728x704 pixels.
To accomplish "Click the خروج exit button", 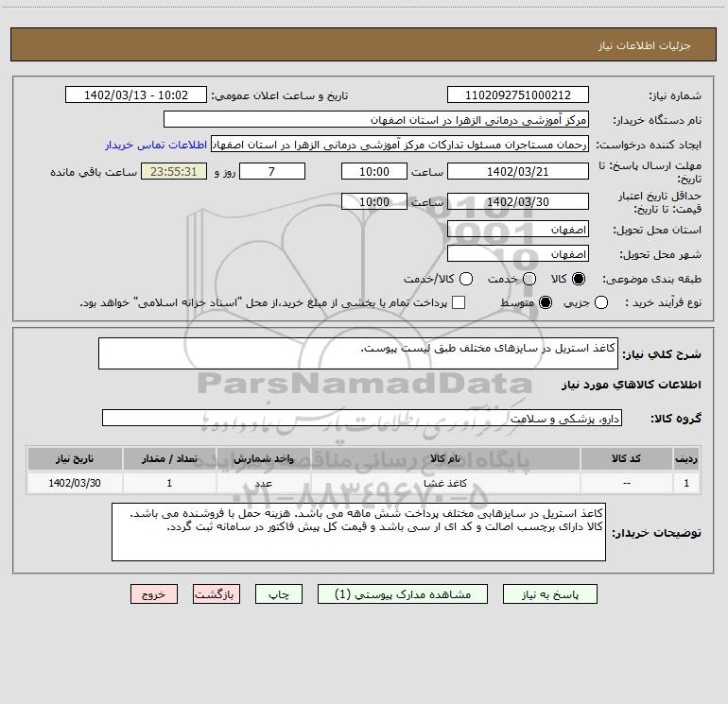I will tap(154, 594).
